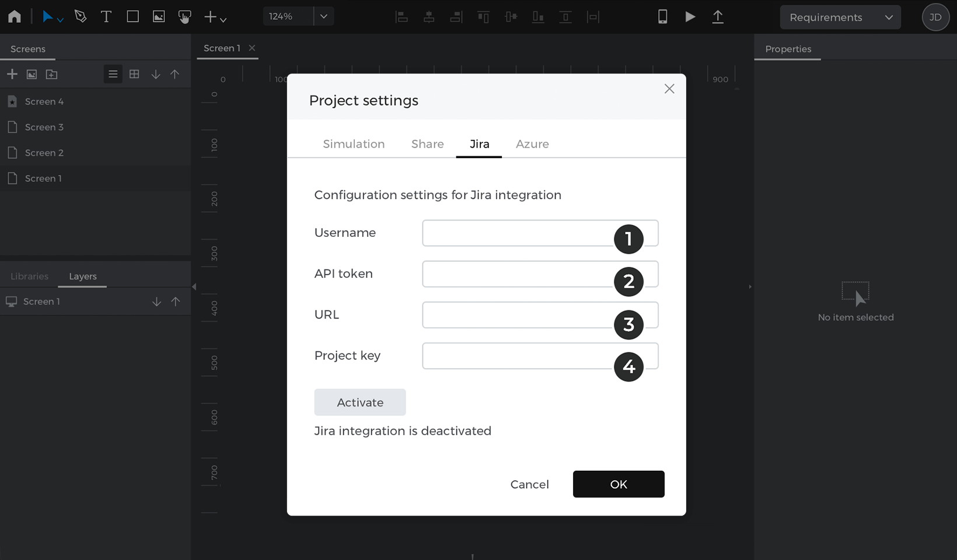Focus the URL input field
Screen dimensions: 957x560
(x=540, y=315)
